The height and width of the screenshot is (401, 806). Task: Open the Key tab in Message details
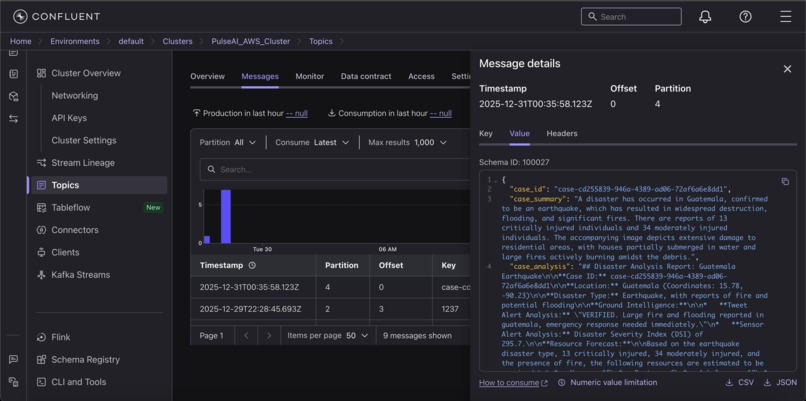coord(486,133)
